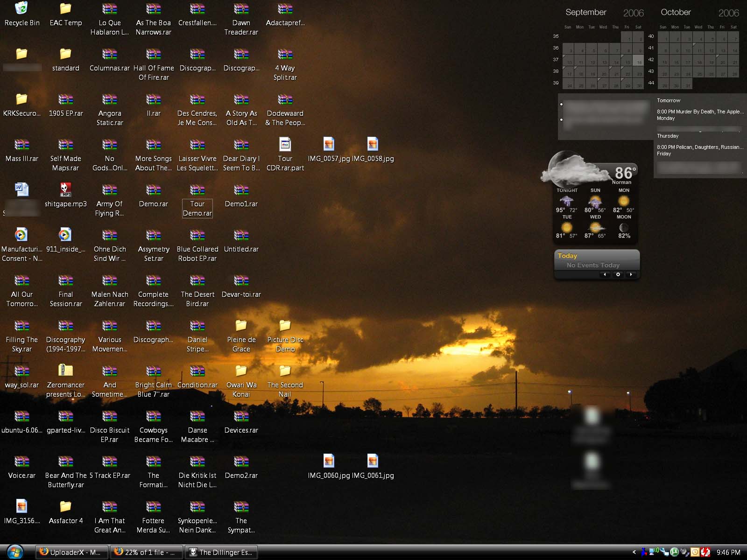Image resolution: width=747 pixels, height=560 pixels.
Task: Select Voice.rar archive
Action: click(21, 467)
